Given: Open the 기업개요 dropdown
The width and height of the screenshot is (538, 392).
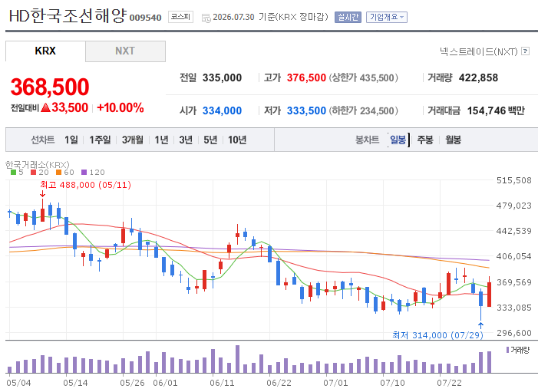Looking at the screenshot, I should 387,17.
